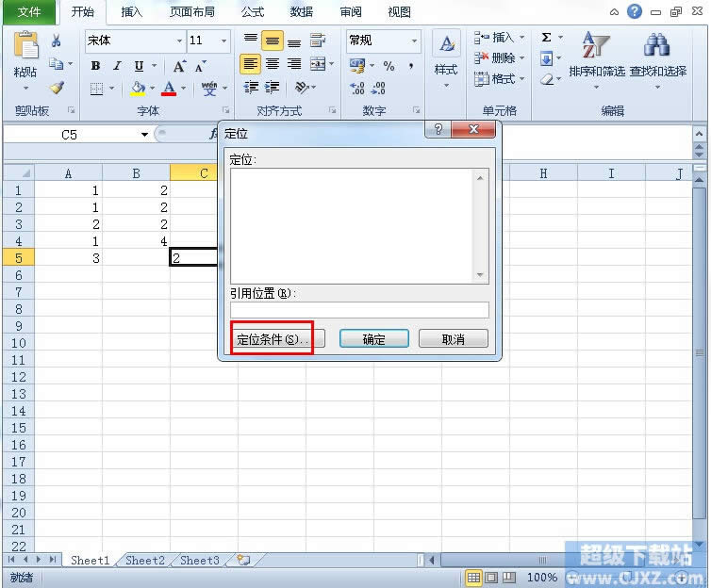Click 取消 in the 定位 dialog
711x588 pixels.
point(453,339)
